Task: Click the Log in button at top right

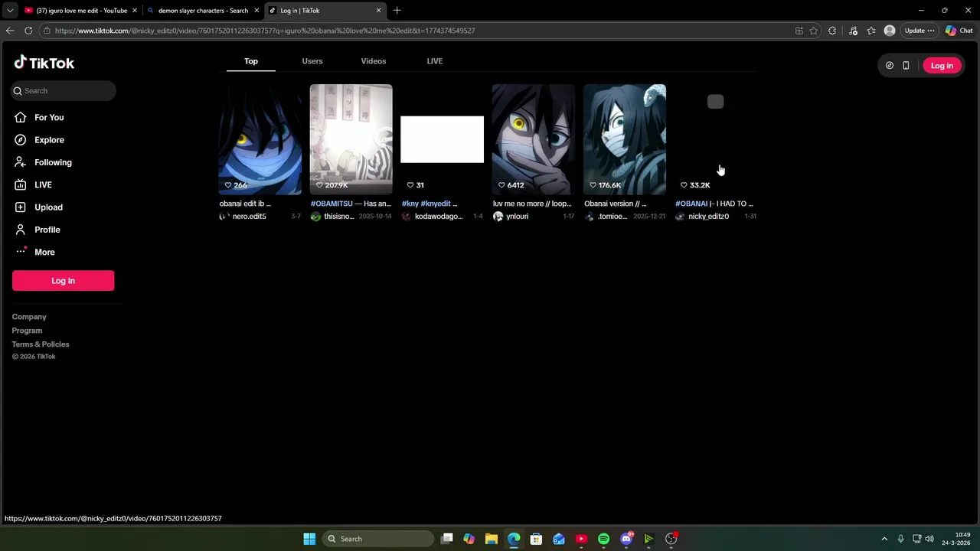Action: pos(942,66)
